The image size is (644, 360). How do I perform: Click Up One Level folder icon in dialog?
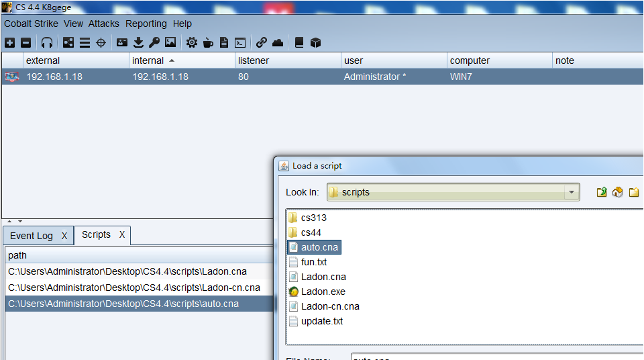(602, 192)
